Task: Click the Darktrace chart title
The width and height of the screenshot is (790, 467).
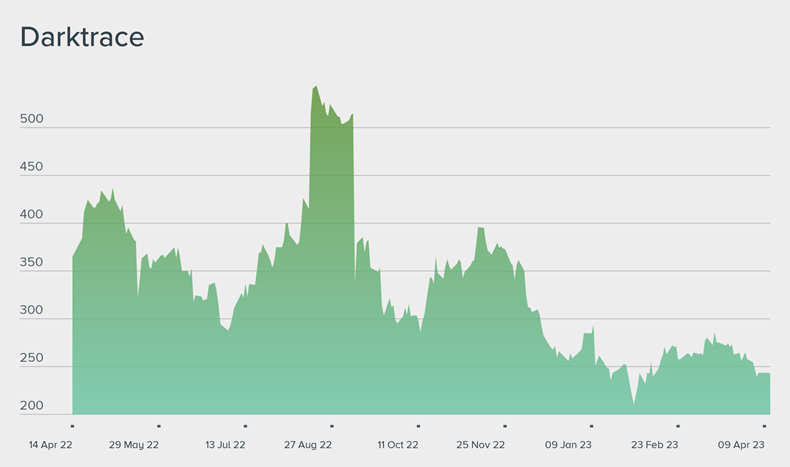Action: [x=82, y=37]
